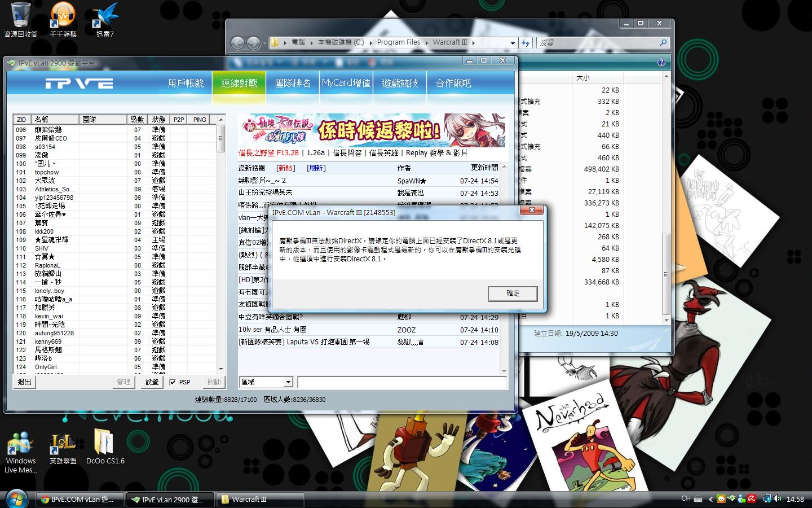812x508 pixels.
Task: Click the Explorer back arrow button
Action: click(238, 43)
